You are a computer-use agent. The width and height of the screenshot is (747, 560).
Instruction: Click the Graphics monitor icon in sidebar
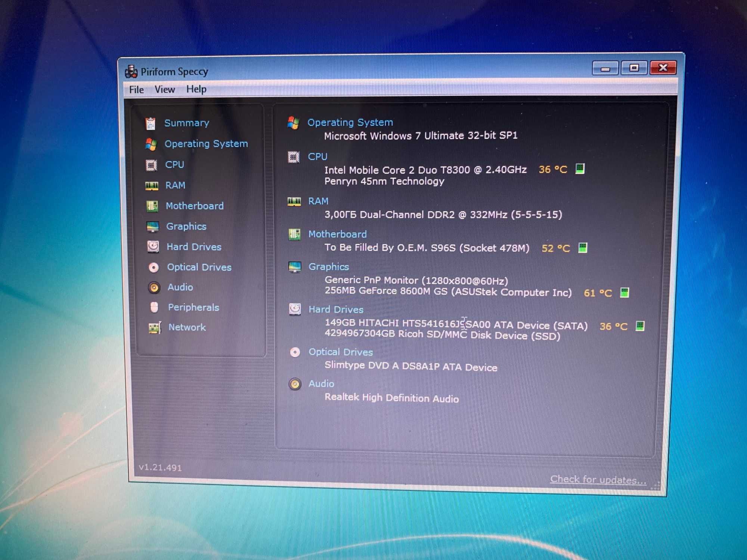pyautogui.click(x=153, y=227)
